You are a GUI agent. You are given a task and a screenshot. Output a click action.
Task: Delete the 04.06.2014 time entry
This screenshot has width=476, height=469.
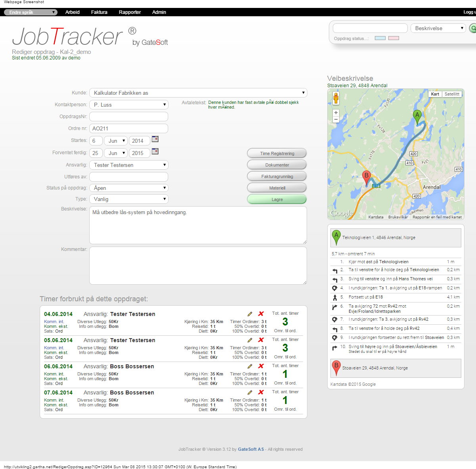261,314
